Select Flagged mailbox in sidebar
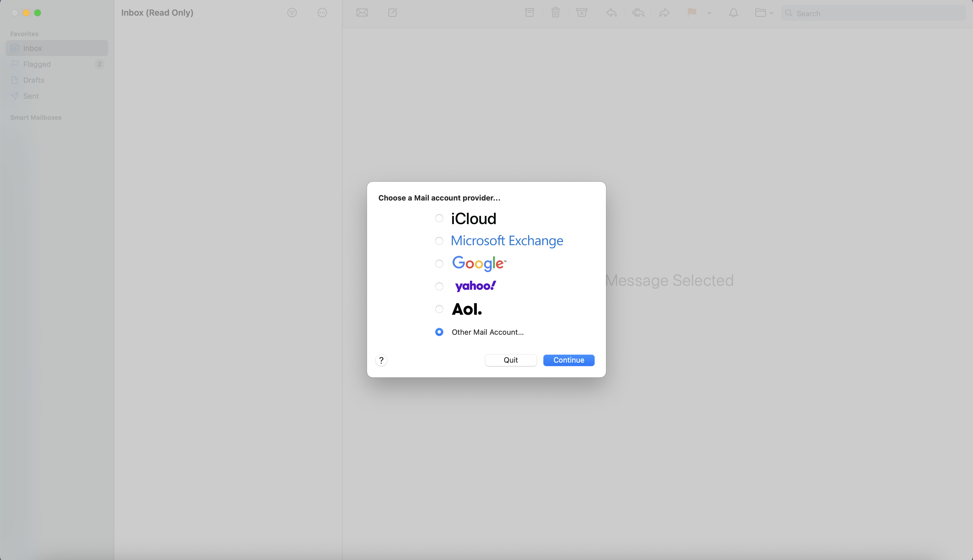The width and height of the screenshot is (973, 560). point(57,64)
